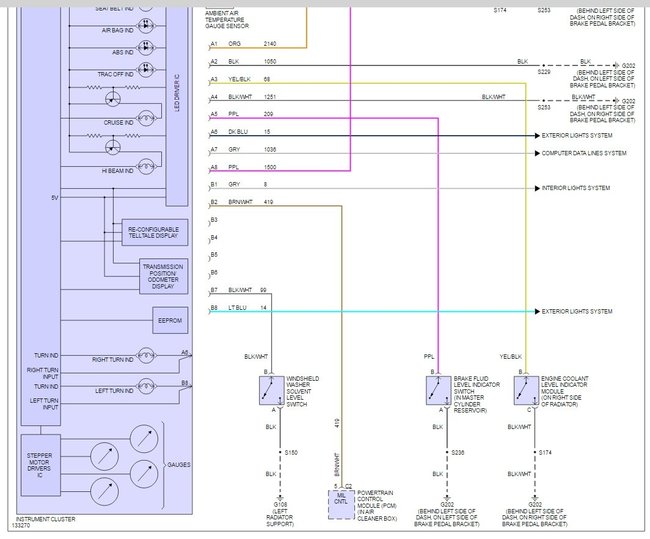This screenshot has width=650, height=539.
Task: Select the unused pin B5 label
Action: 214,255
